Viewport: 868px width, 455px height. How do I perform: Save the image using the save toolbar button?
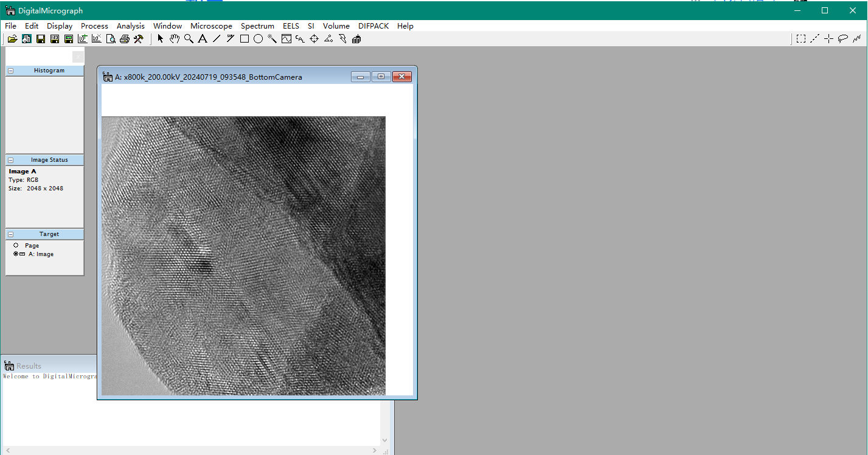40,38
